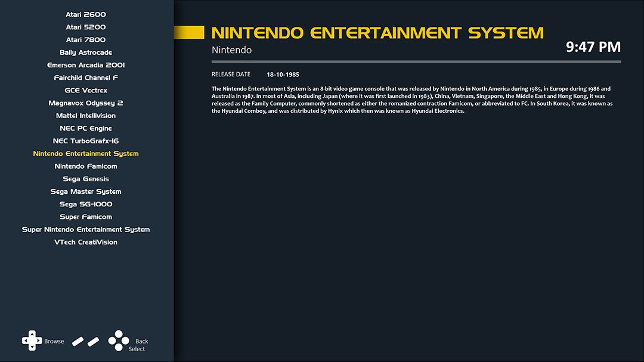Pick Magnavox Odyssey 2 from list
This screenshot has height=362, width=644.
[x=86, y=103]
